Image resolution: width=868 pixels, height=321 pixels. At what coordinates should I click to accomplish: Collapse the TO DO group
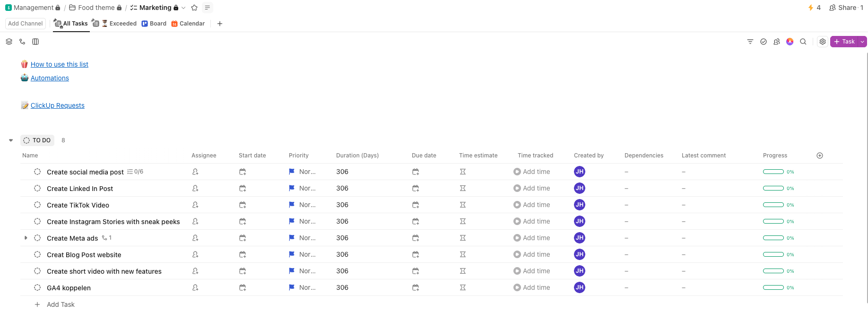pos(11,140)
